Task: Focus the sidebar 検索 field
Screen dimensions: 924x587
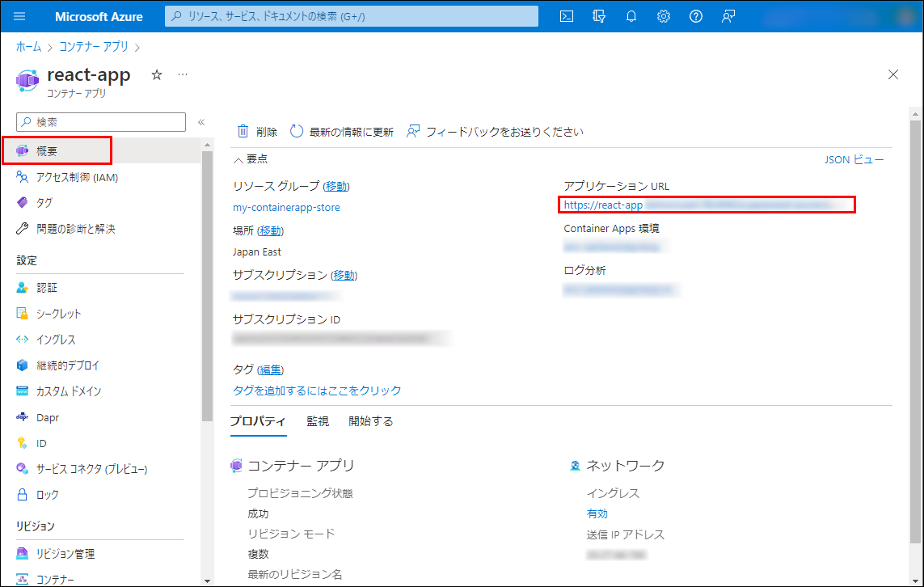Action: pos(101,122)
